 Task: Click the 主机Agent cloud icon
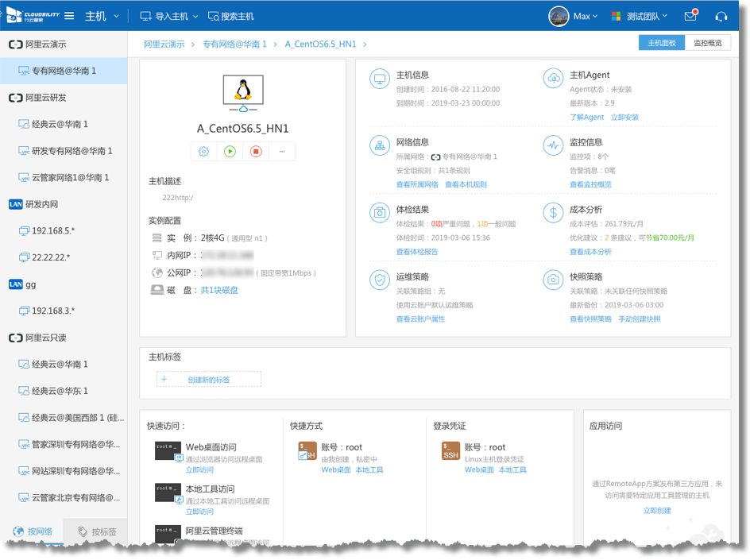point(554,79)
